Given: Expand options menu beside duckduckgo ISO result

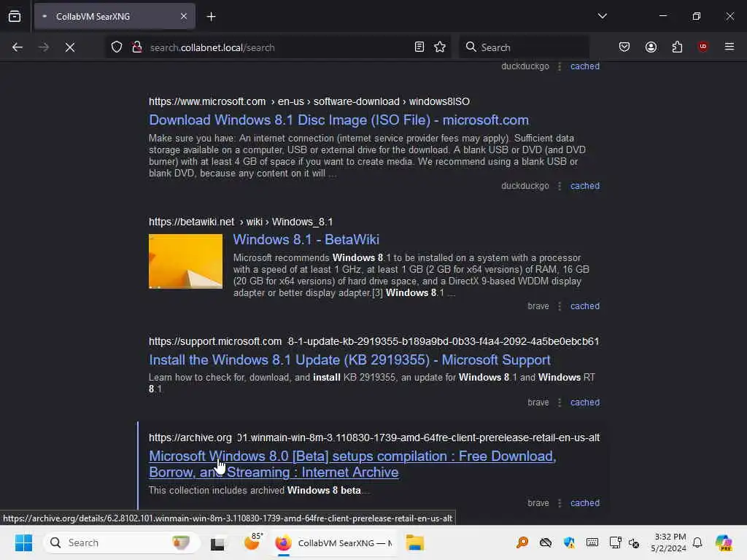Looking at the screenshot, I should pos(560,186).
